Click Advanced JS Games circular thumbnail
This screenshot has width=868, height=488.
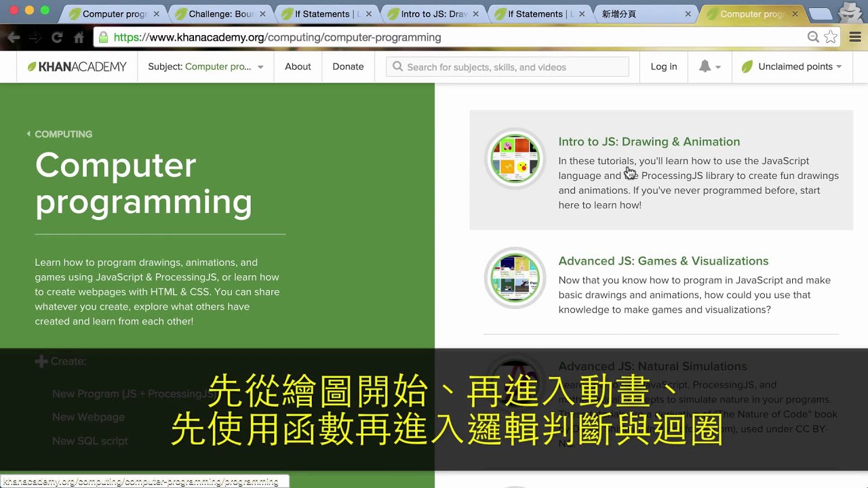515,278
